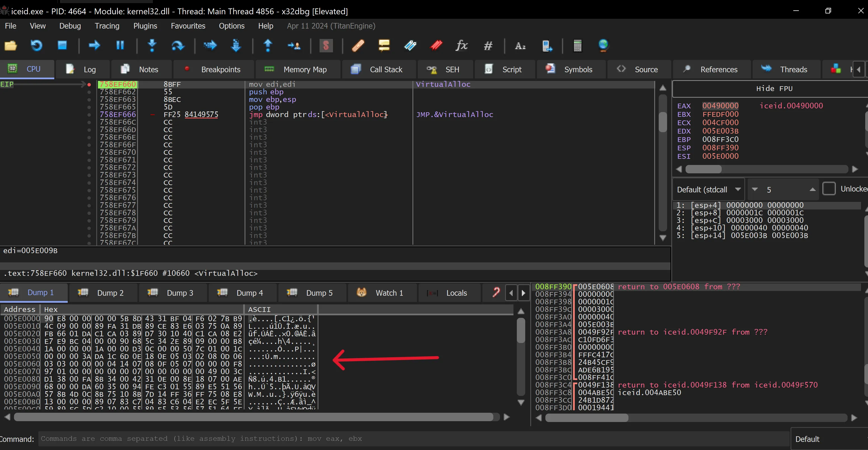Open the Default (stdcall) calling convention dropdown

pyautogui.click(x=709, y=190)
